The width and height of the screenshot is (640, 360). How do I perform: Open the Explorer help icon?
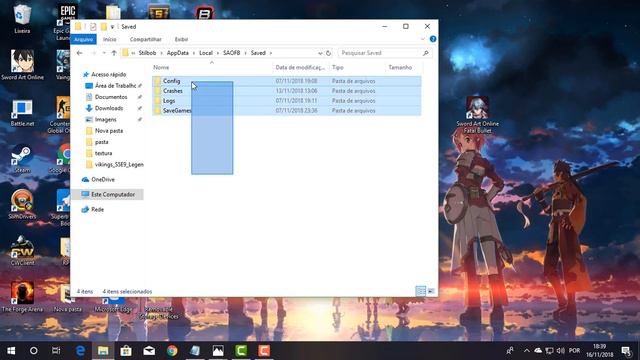(433, 39)
